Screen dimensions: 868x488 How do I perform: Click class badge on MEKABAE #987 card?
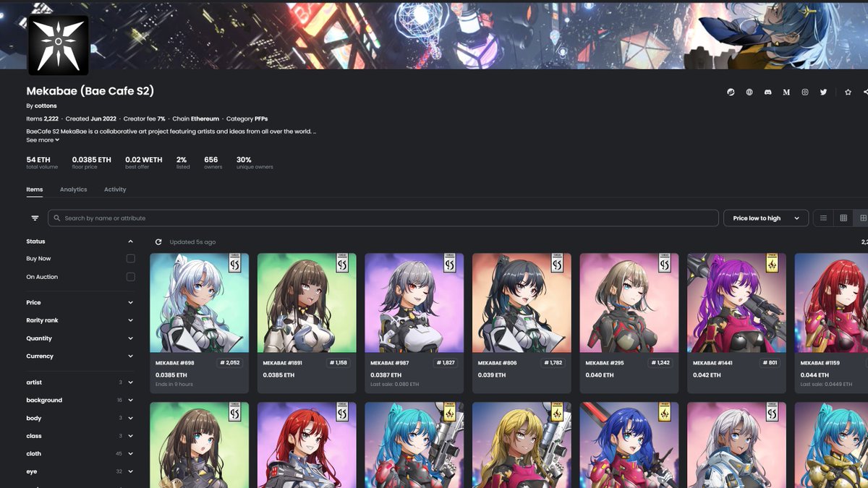(449, 263)
